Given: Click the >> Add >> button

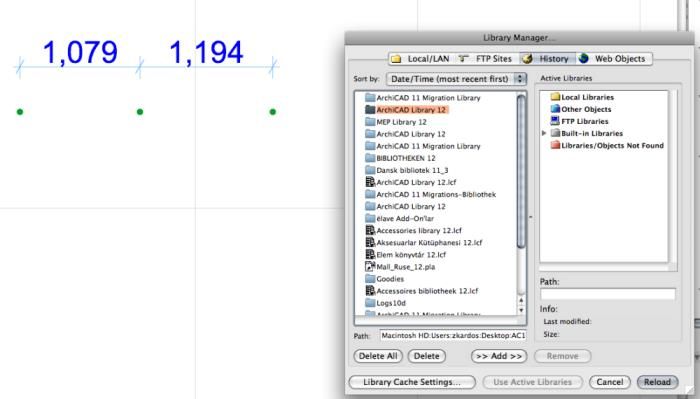Looking at the screenshot, I should (x=499, y=356).
